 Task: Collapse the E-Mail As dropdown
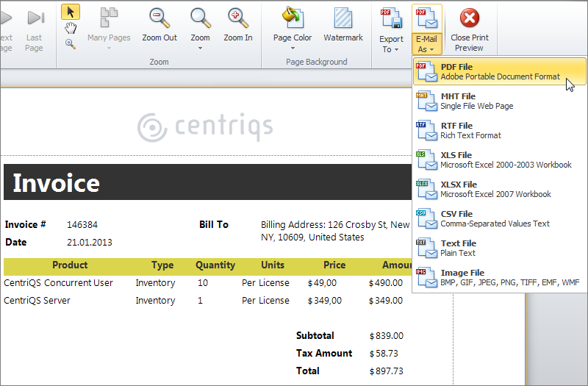coord(426,29)
